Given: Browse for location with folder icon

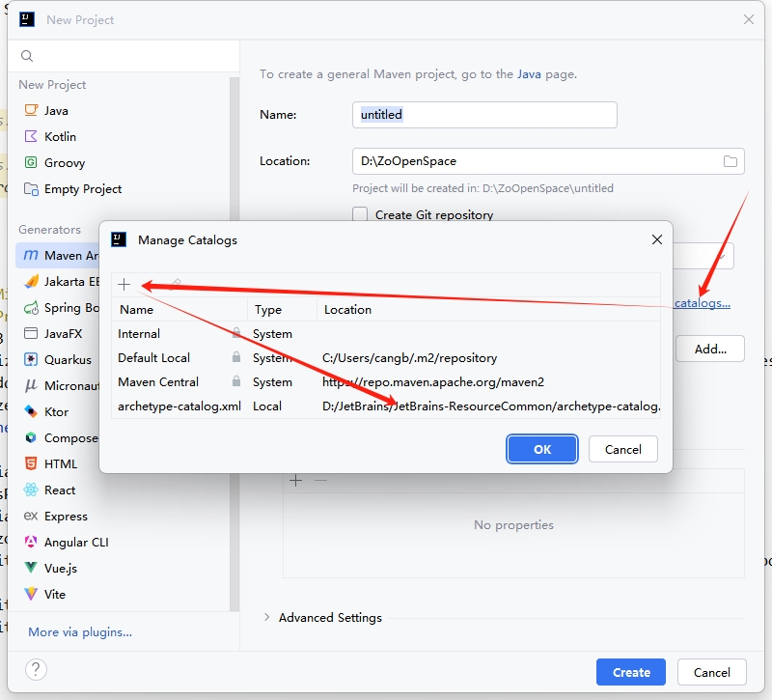Looking at the screenshot, I should click(x=731, y=161).
